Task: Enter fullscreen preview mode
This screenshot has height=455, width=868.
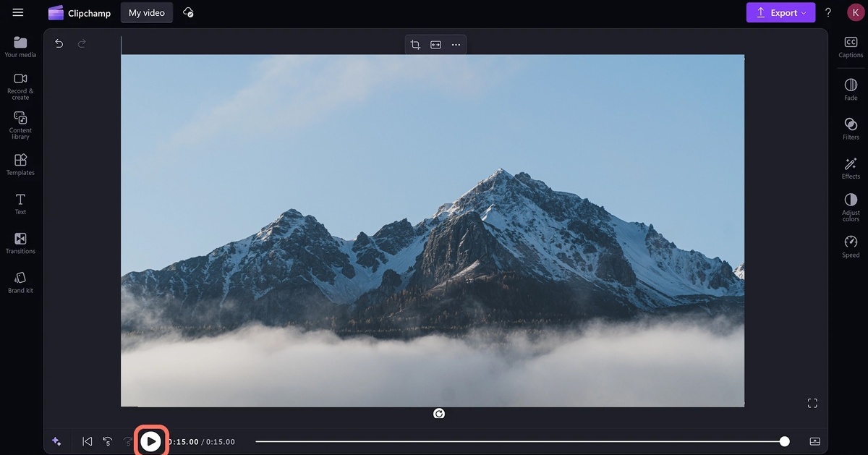Action: point(812,403)
